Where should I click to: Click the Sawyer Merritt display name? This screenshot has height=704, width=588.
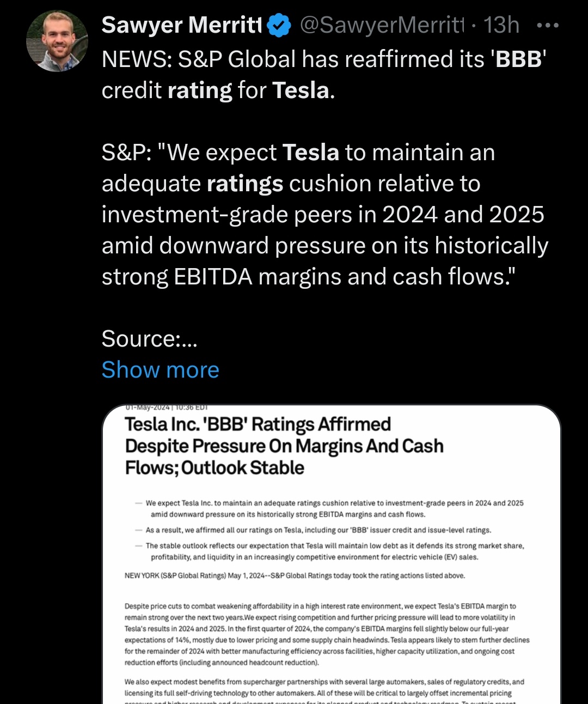pyautogui.click(x=182, y=26)
